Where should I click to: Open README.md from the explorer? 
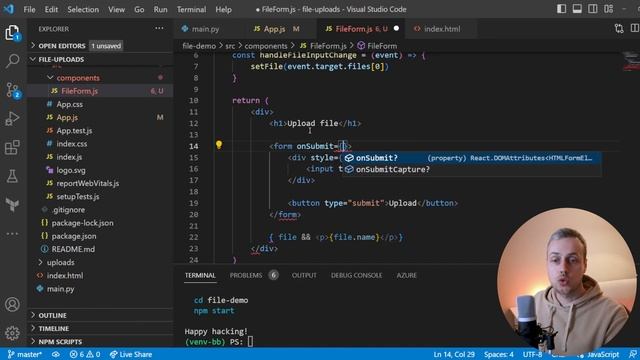pos(100,249)
